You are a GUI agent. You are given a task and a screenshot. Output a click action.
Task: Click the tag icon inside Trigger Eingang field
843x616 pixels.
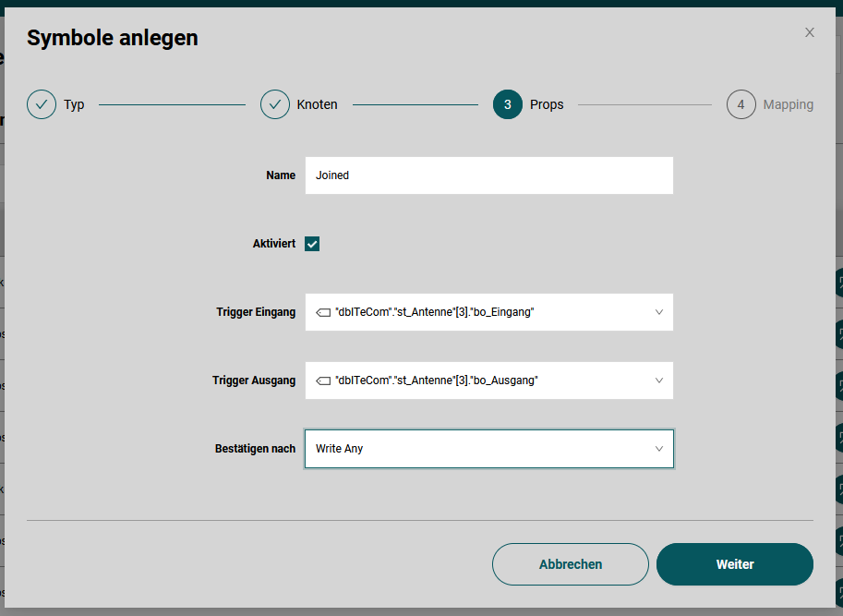point(323,311)
